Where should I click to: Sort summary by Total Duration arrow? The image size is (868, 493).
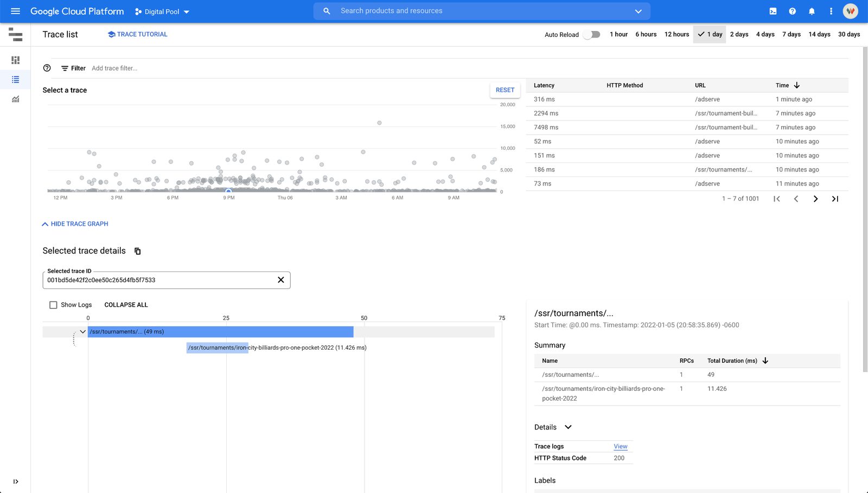[x=765, y=361]
